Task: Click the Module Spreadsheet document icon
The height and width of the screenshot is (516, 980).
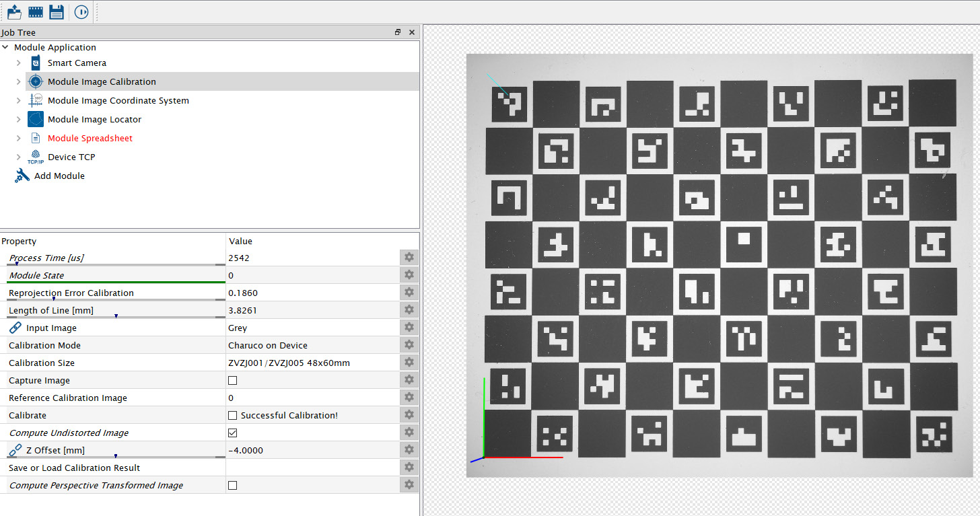Action: (36, 138)
